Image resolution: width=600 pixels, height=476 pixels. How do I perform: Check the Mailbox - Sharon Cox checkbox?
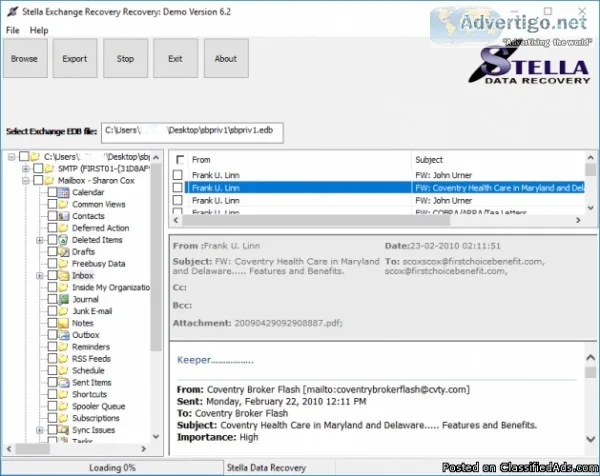pos(38,180)
